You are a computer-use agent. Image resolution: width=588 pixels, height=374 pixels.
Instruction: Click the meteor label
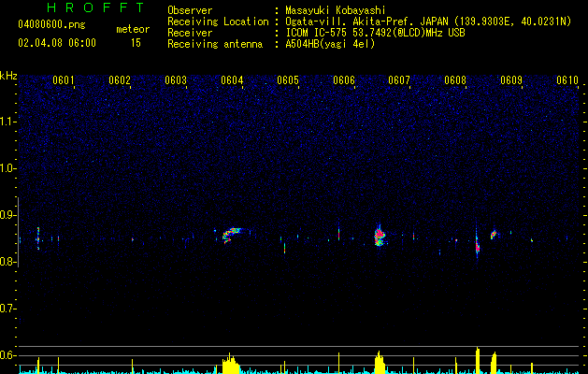click(x=133, y=29)
